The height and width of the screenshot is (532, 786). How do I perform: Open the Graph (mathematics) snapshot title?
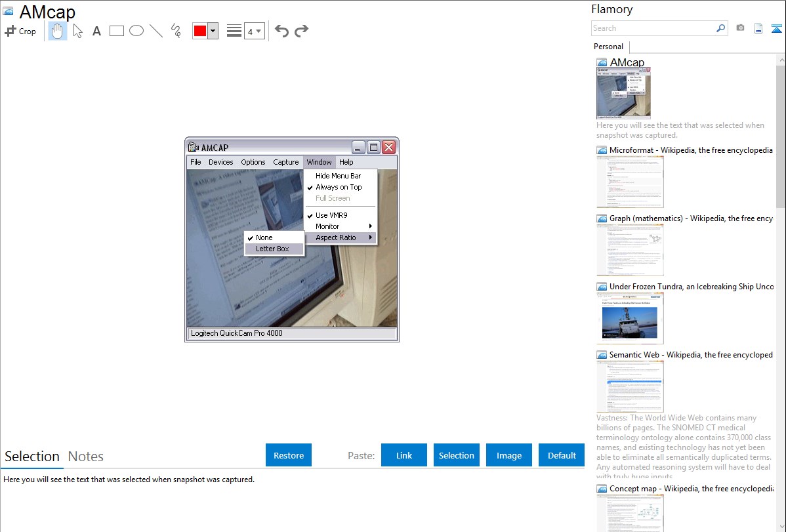pos(691,218)
